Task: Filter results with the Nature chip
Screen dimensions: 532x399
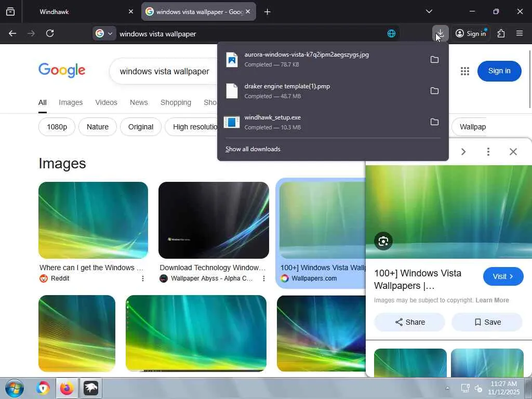Action: click(x=97, y=127)
